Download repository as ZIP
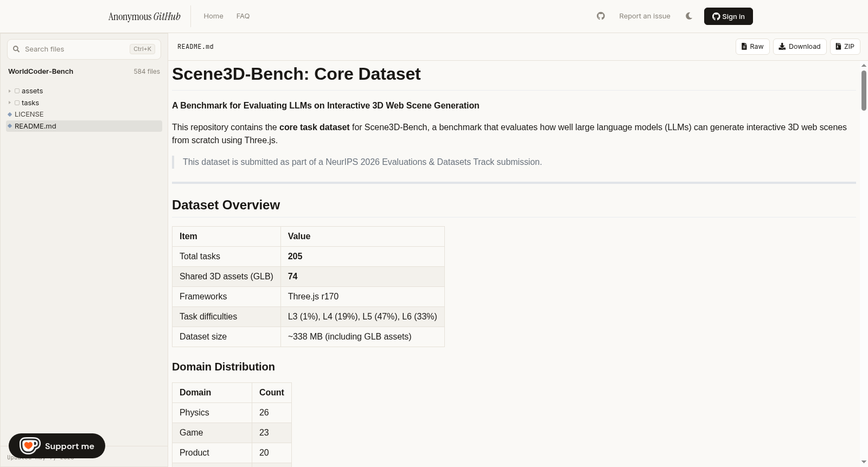 [845, 47]
